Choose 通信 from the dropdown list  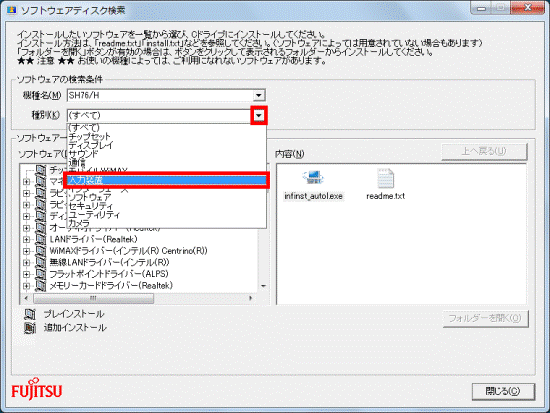(166, 162)
